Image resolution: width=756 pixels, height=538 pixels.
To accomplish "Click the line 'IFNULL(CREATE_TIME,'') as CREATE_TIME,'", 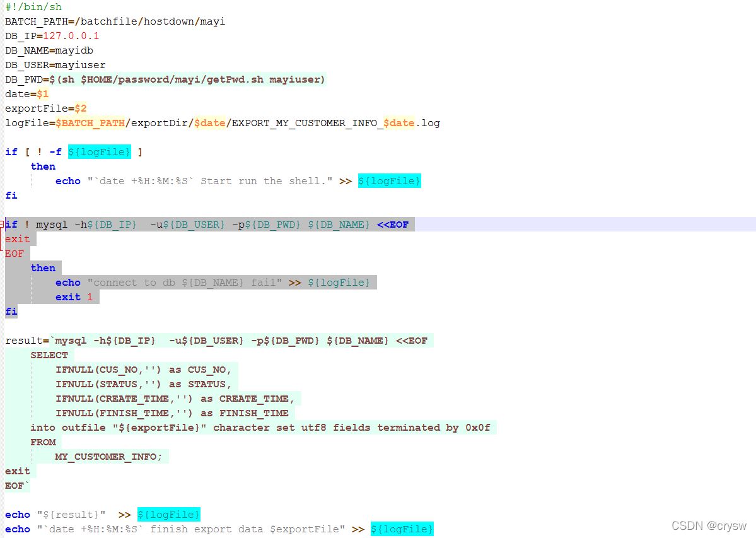I will (175, 398).
